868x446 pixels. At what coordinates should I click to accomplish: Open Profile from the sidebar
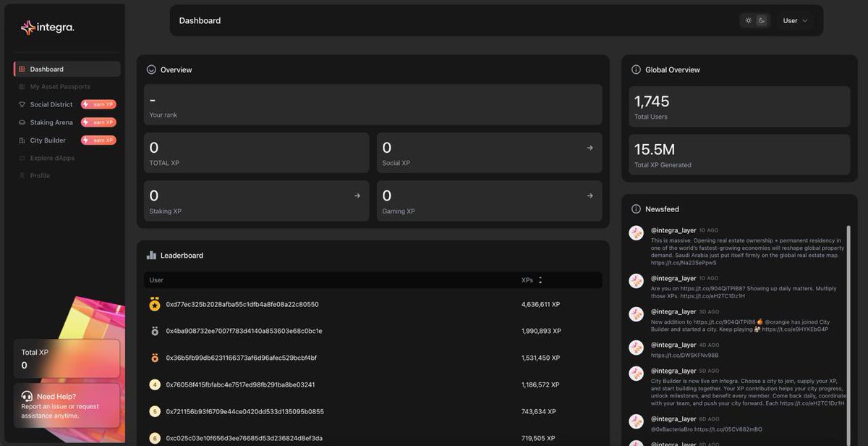click(40, 175)
